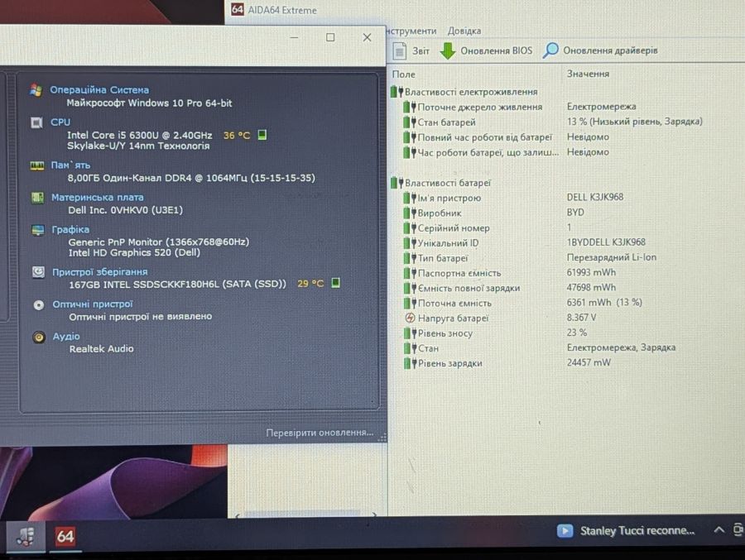
Task: Click the Пристрої зберігання heading link
Action: tap(100, 272)
